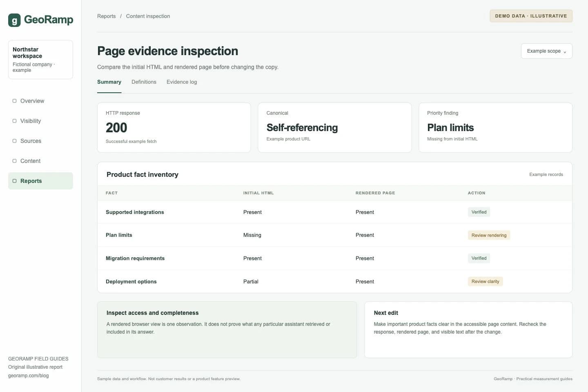Click the square icon beside Content

click(15, 161)
